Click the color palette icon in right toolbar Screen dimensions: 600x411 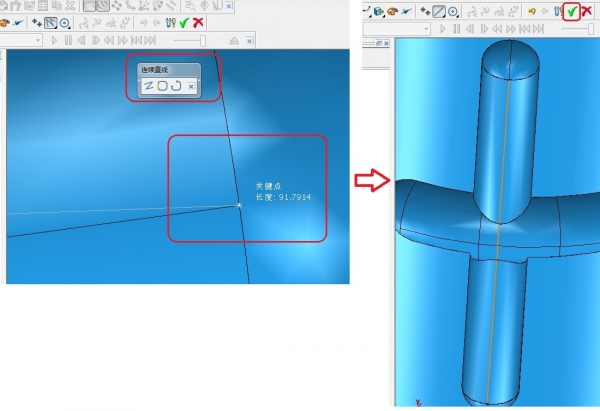tap(393, 12)
